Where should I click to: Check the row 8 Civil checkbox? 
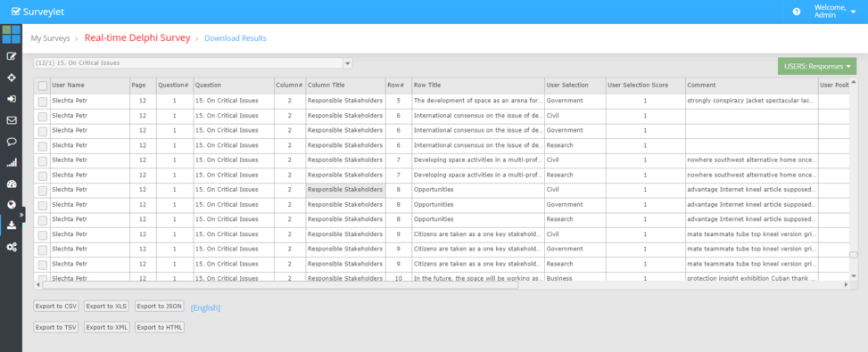pyautogui.click(x=43, y=191)
